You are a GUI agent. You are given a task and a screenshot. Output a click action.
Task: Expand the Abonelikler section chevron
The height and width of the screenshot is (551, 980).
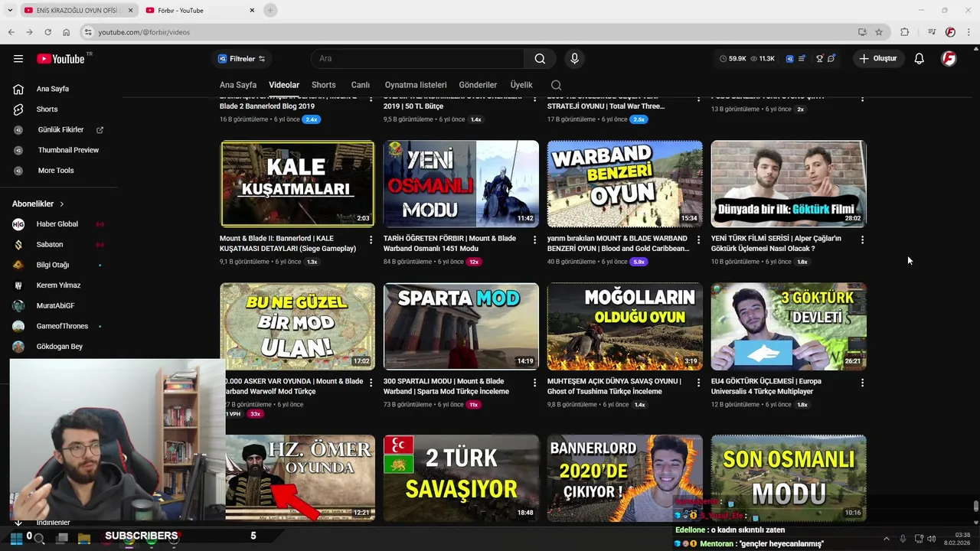click(62, 204)
